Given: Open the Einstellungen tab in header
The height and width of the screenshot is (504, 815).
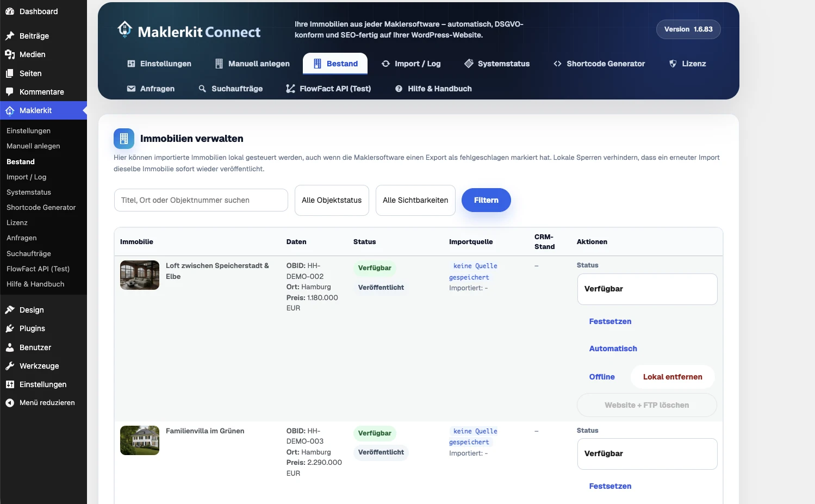Looking at the screenshot, I should click(x=159, y=64).
